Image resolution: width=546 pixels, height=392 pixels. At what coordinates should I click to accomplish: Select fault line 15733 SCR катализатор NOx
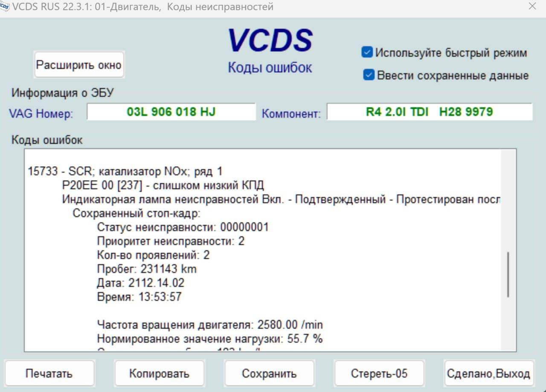point(125,171)
